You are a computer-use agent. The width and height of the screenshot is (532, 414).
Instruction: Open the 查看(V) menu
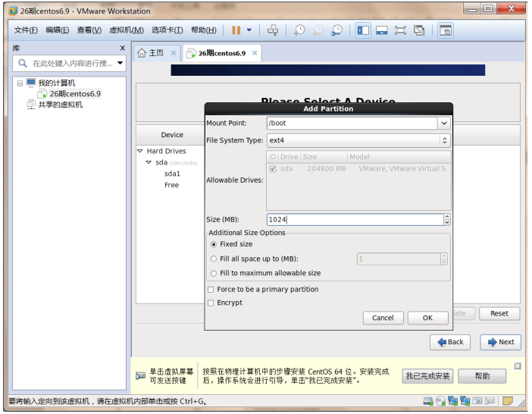click(x=89, y=30)
